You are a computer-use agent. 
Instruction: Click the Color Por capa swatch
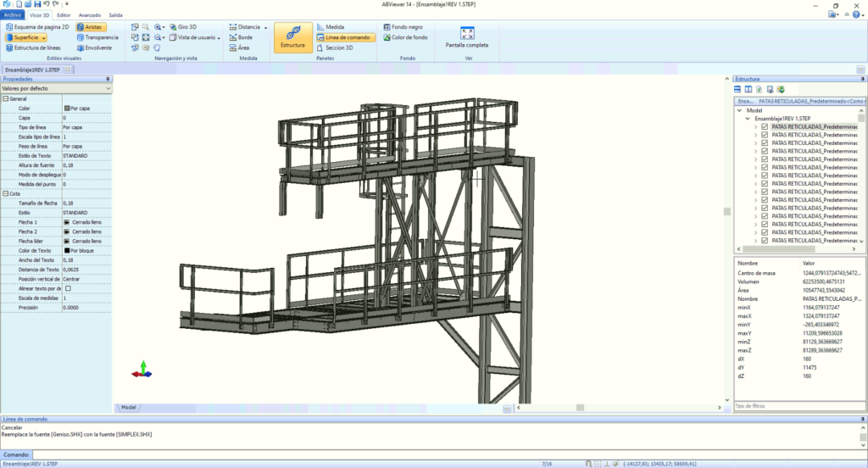pos(67,109)
